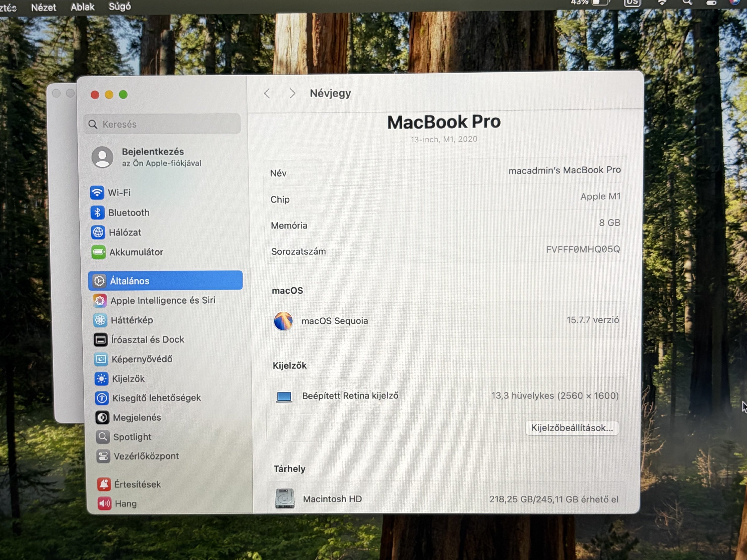The height and width of the screenshot is (560, 747).
Task: Click the 13-inch, M1, 2020 subtitle
Action: click(x=444, y=139)
